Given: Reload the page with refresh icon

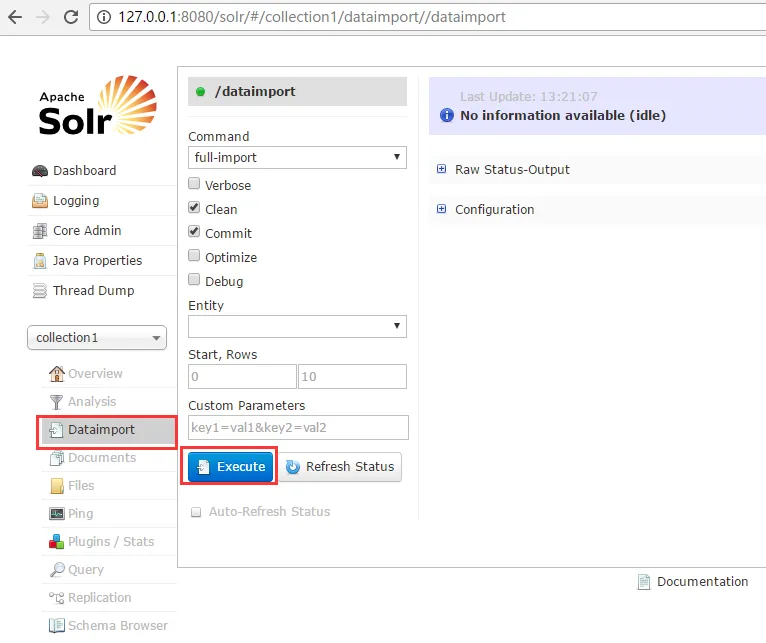Looking at the screenshot, I should pyautogui.click(x=71, y=17).
